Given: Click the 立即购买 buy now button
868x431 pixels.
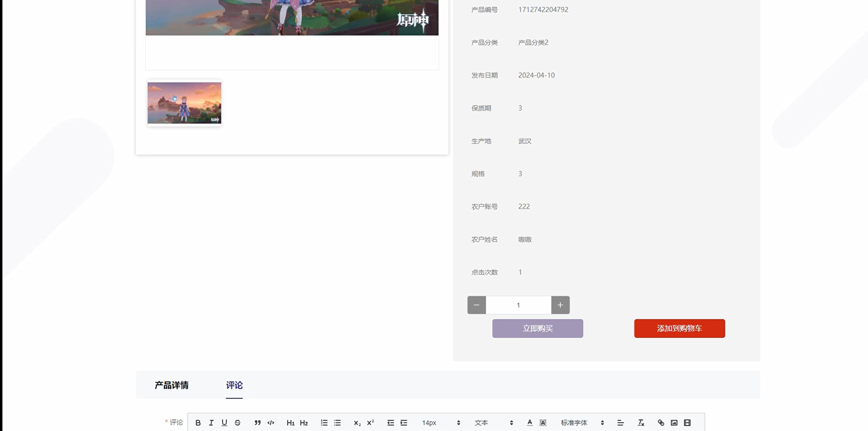Looking at the screenshot, I should [x=537, y=328].
